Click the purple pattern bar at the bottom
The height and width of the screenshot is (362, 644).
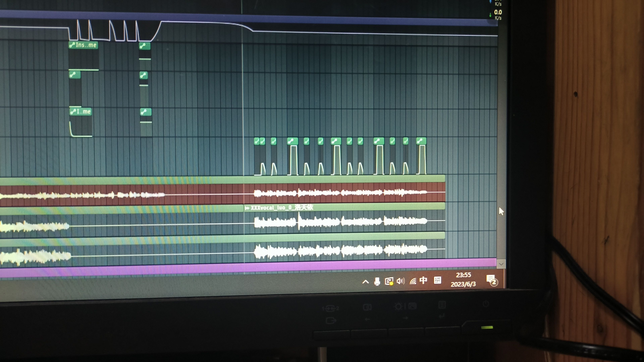tap(250, 267)
